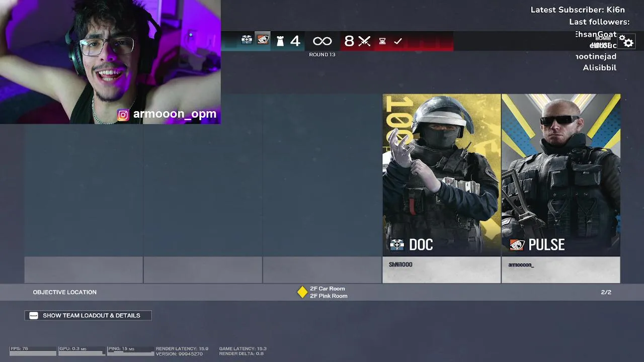
Task: Click the yellow diamond objective marker
Action: [x=302, y=292]
